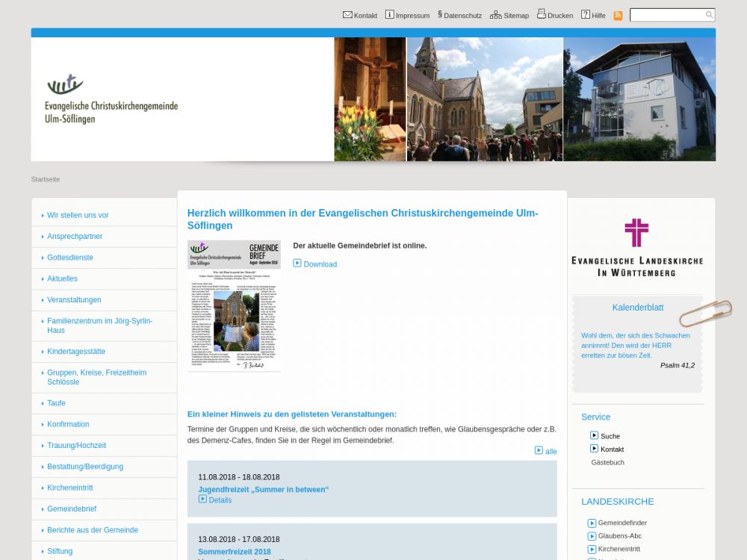This screenshot has height=560, width=747.
Task: Open Impressum via its info icon
Action: (389, 15)
